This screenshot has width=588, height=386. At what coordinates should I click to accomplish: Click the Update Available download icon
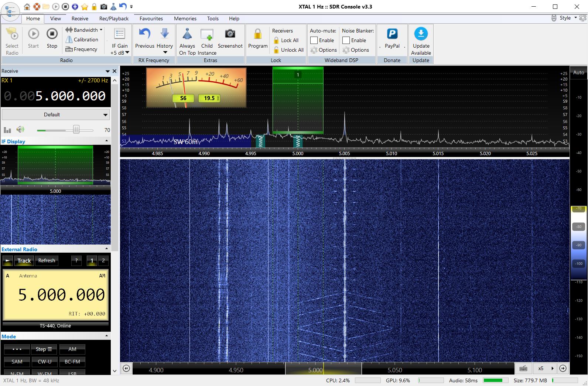(421, 34)
